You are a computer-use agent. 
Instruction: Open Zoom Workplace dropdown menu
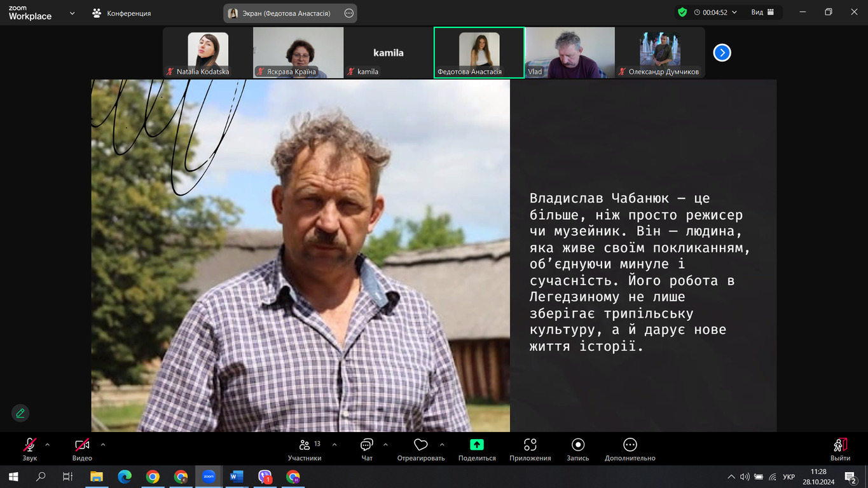point(72,13)
